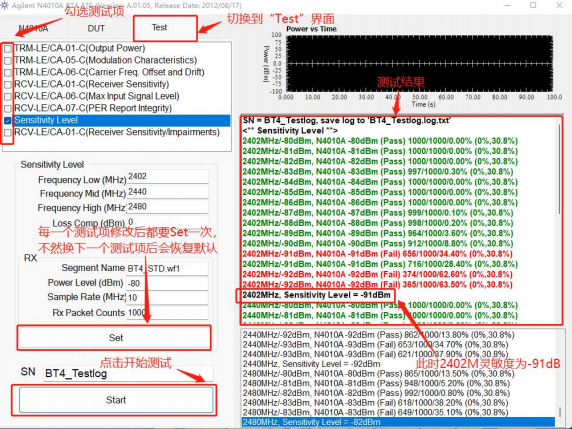Select the 2402MHz/-80dBm pass result line
The width and height of the screenshot is (572, 429).
point(380,141)
